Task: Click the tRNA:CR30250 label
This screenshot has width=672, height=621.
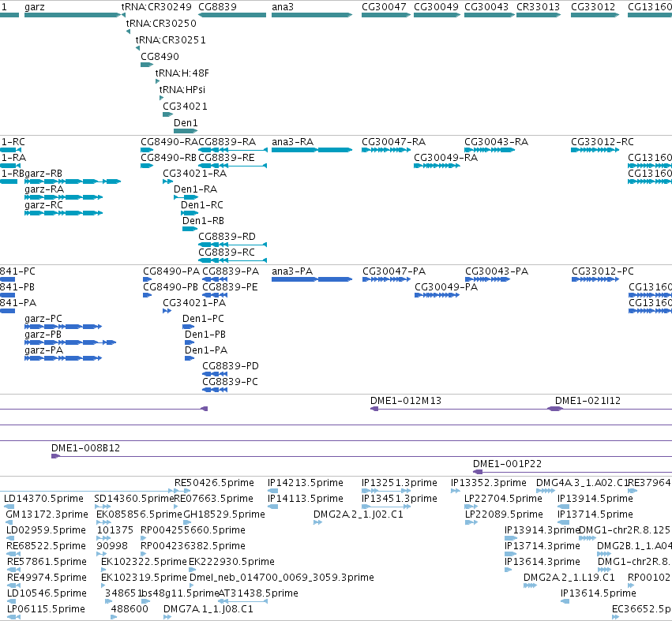Action: (x=161, y=23)
